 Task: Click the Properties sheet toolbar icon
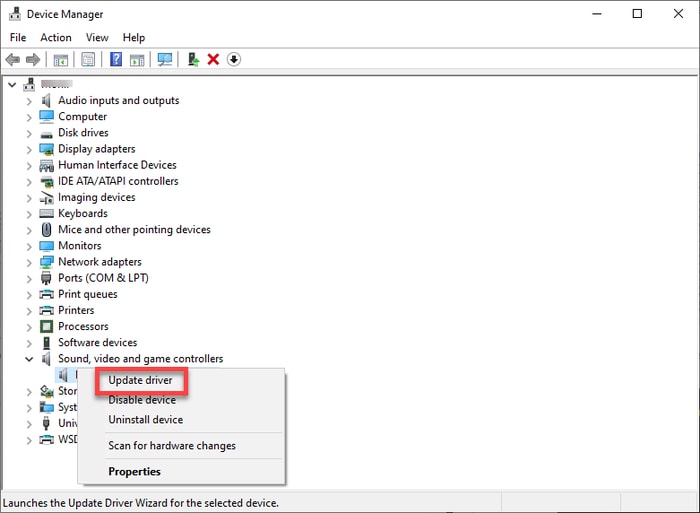[88, 59]
